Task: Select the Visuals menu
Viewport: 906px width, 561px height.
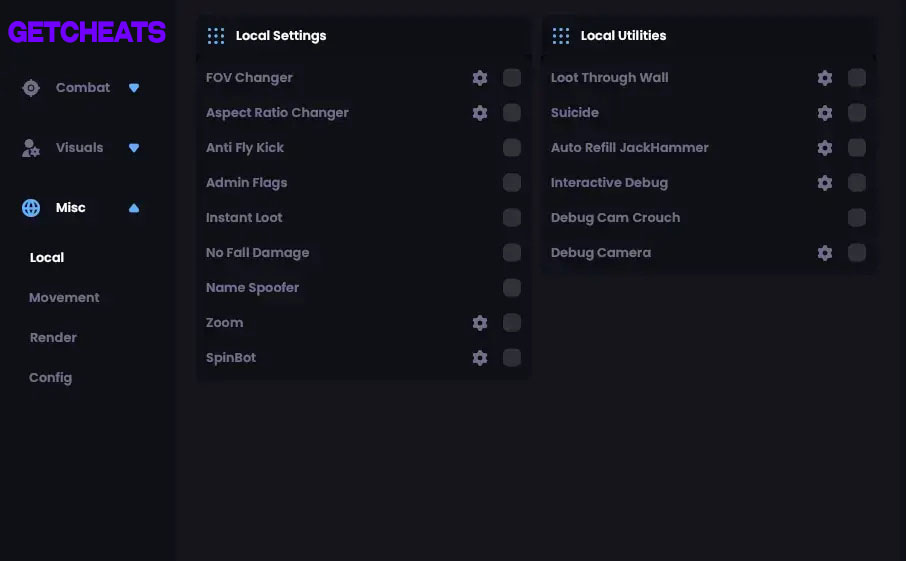Action: 79,148
